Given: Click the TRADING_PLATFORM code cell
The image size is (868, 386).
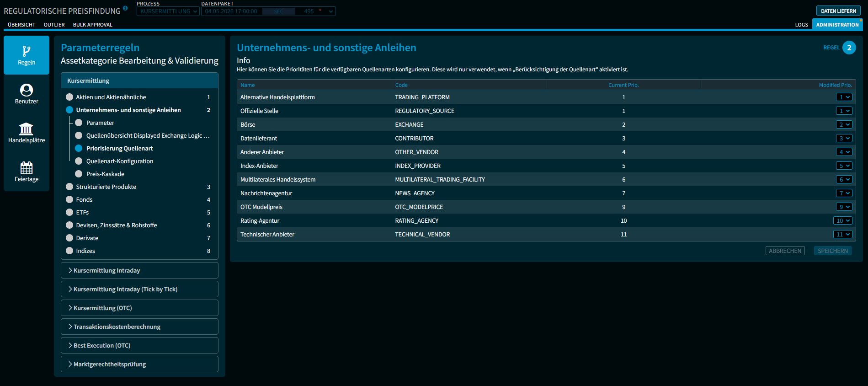Looking at the screenshot, I should click(x=422, y=97).
